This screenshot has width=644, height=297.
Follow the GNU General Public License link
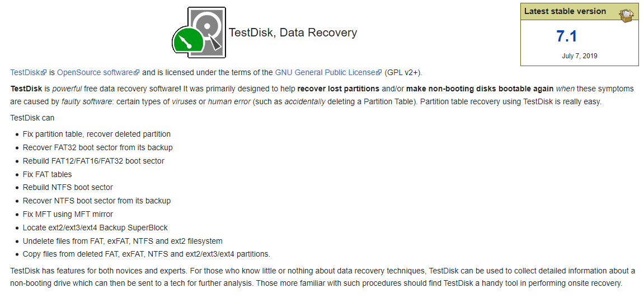coord(325,72)
